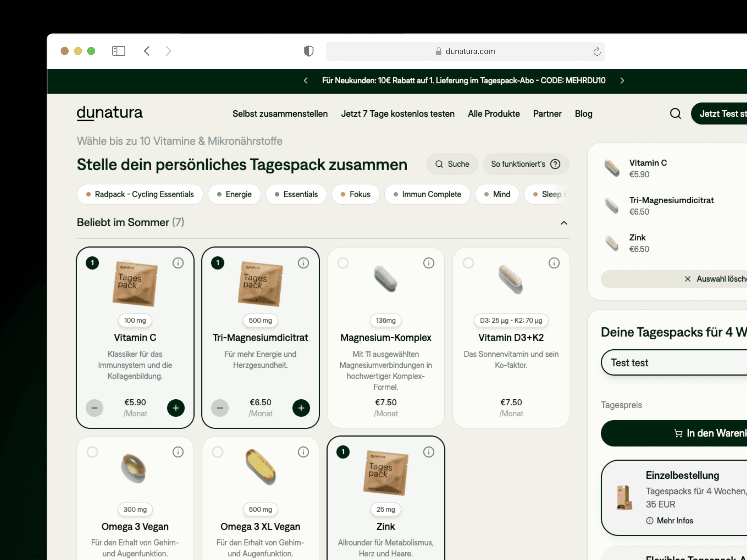The width and height of the screenshot is (747, 560).
Task: Show info for Magnesium-Komplex
Action: click(429, 263)
